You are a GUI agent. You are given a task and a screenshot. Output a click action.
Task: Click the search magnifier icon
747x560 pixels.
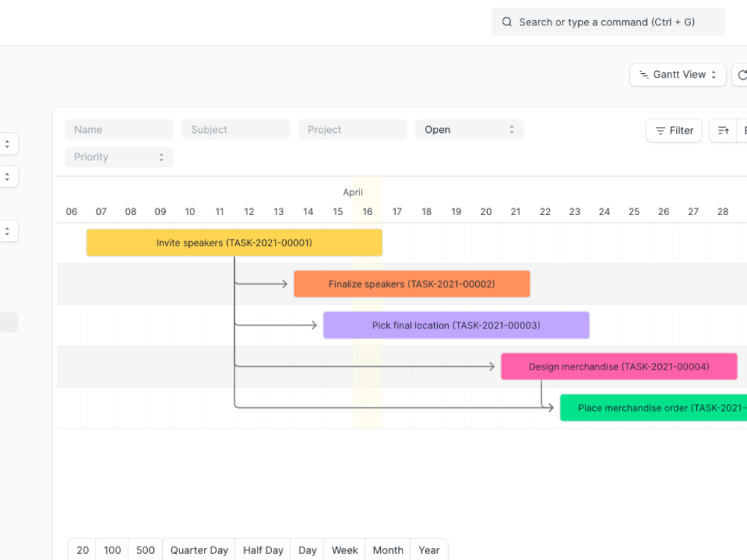tap(507, 22)
